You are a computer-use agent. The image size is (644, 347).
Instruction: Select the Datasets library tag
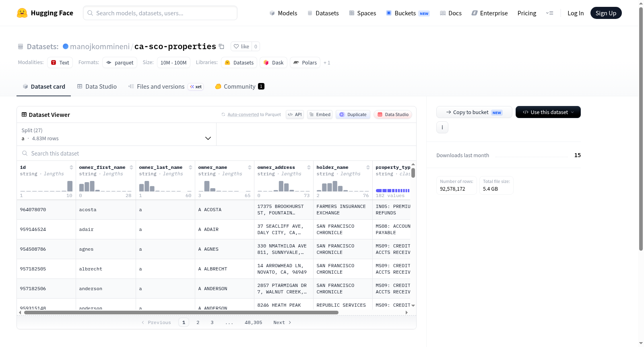[239, 62]
